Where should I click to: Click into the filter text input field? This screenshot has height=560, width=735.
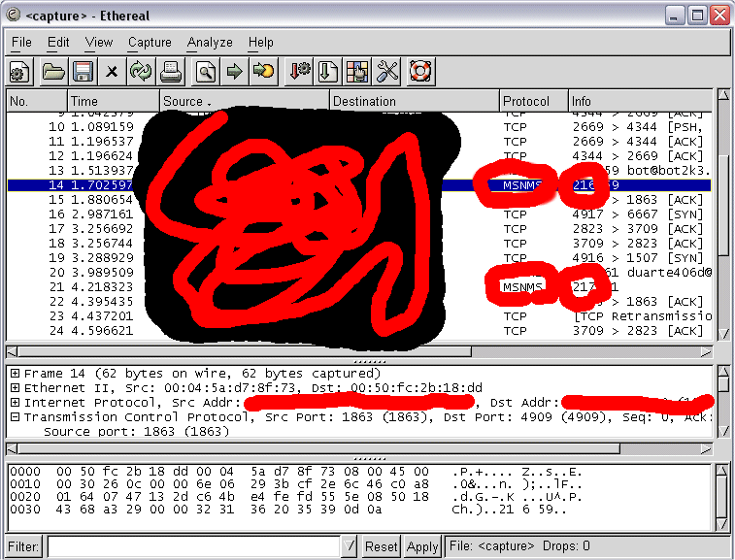(194, 546)
